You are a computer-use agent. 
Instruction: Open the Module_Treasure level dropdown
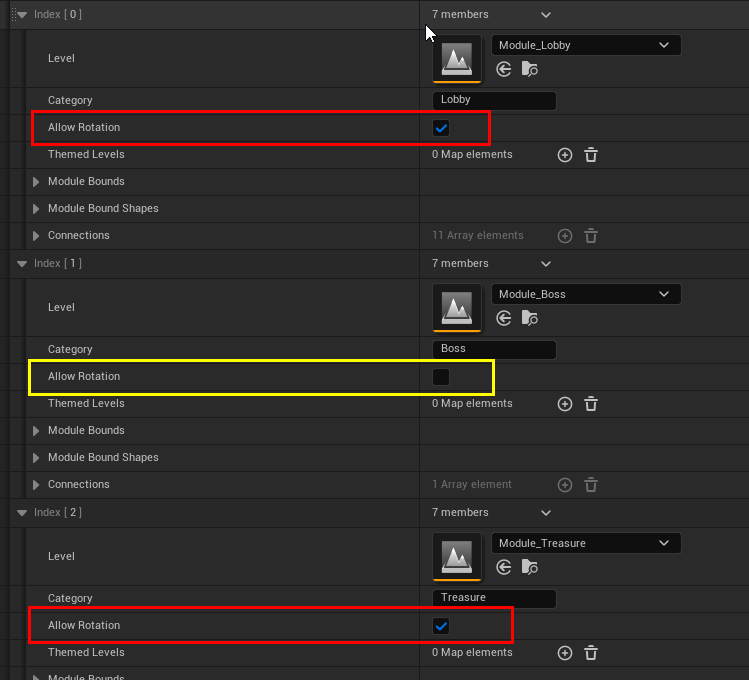[x=586, y=543]
